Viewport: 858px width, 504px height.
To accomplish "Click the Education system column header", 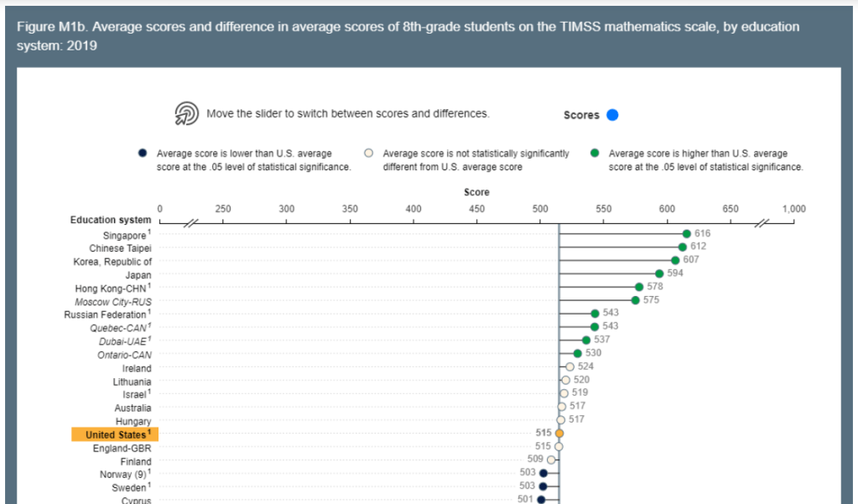I will tap(111, 221).
